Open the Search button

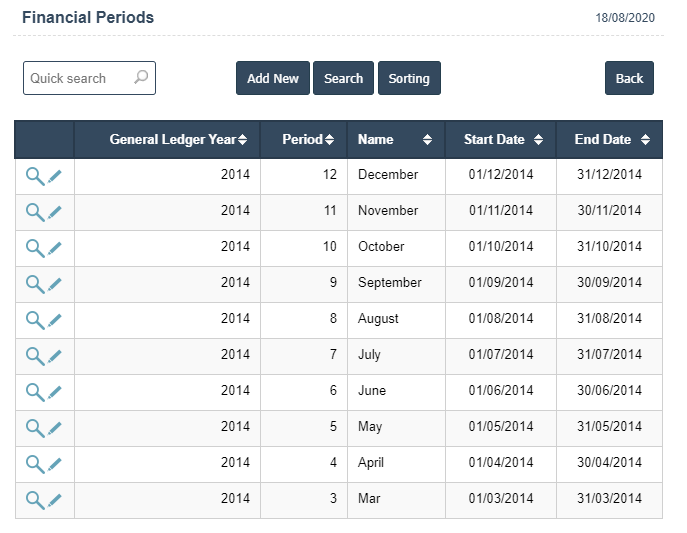click(343, 79)
